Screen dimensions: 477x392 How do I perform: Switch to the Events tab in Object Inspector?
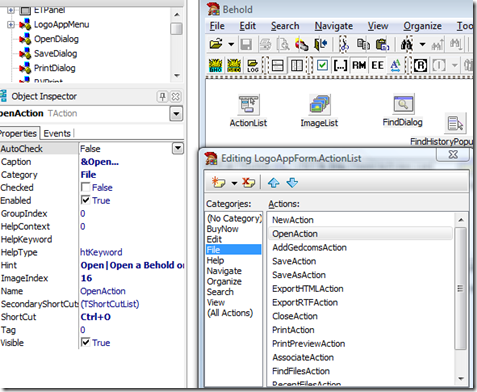57,133
